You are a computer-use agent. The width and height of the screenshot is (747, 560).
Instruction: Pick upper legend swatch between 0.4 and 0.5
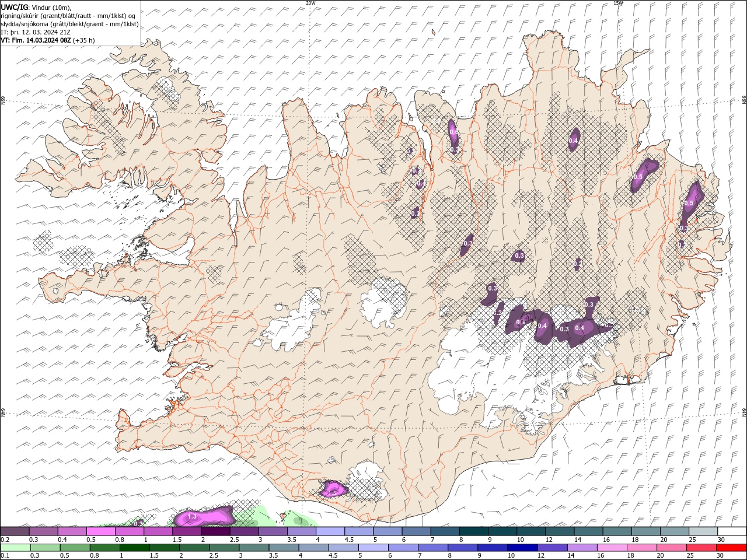tap(72, 531)
